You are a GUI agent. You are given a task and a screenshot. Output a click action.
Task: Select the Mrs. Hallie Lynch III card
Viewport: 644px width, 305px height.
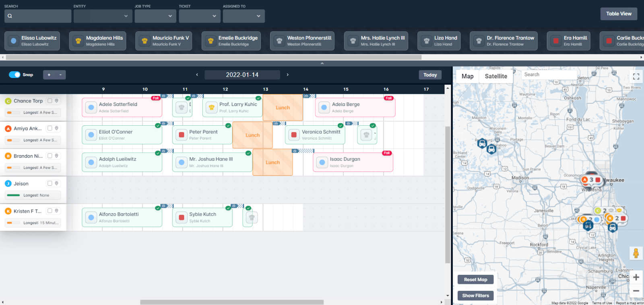click(376, 41)
